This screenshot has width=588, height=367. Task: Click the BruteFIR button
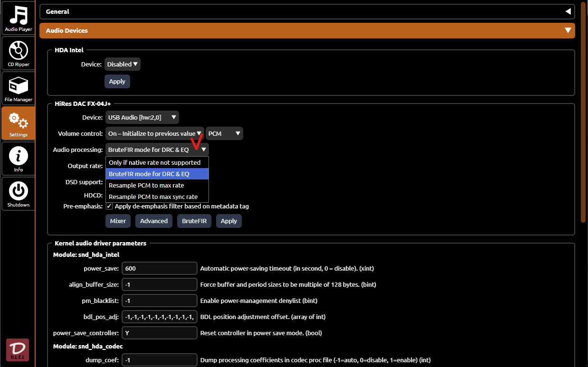coord(194,221)
